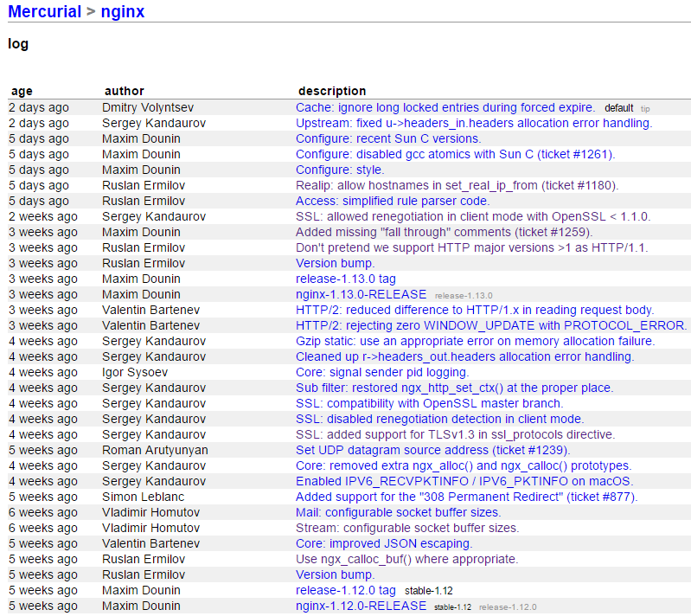The image size is (691, 616).
Task: Click '2 weeks ago' age cell
Action: (x=43, y=216)
